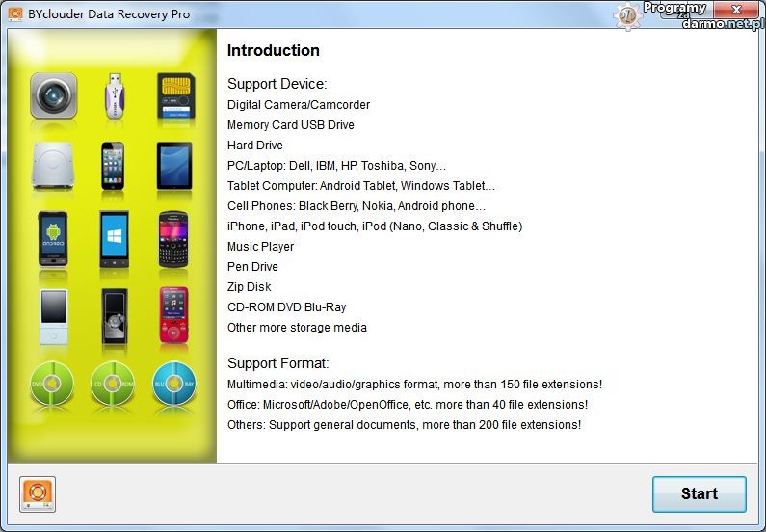766x532 pixels.
Task: Select the blue Blu-Ray disc icon
Action: point(175,385)
